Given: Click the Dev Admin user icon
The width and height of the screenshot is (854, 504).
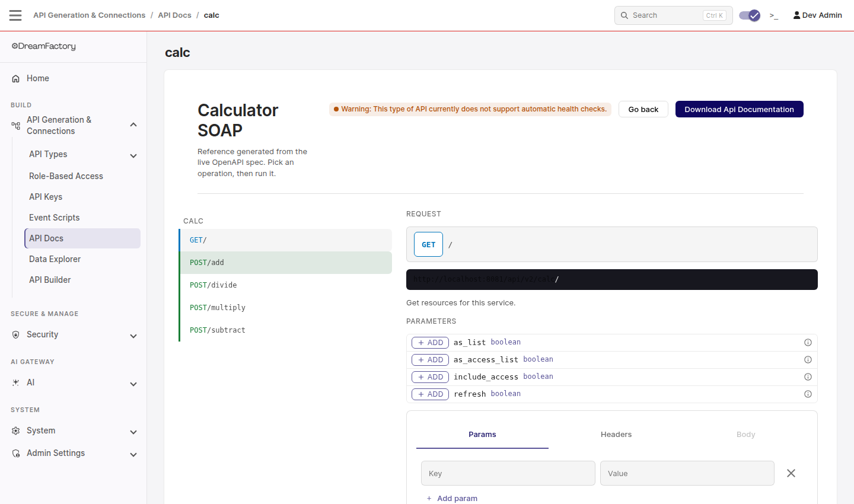Looking at the screenshot, I should [x=796, y=15].
